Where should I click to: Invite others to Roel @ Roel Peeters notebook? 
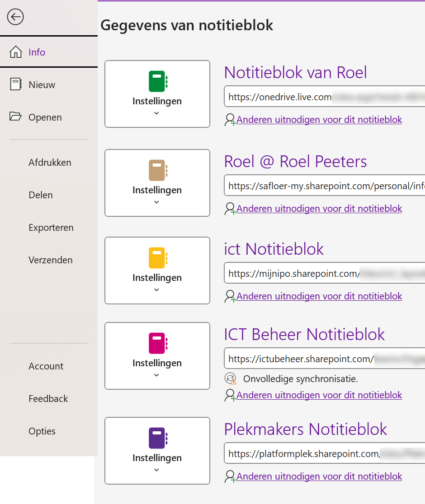point(319,209)
